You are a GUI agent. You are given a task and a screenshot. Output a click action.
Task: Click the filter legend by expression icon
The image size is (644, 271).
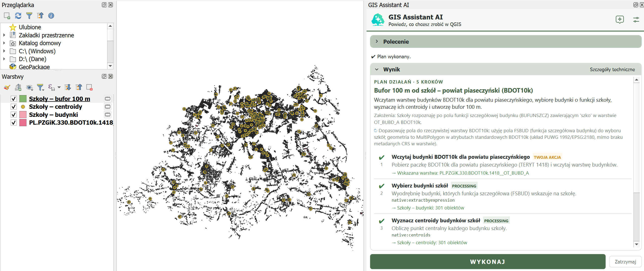tap(51, 87)
